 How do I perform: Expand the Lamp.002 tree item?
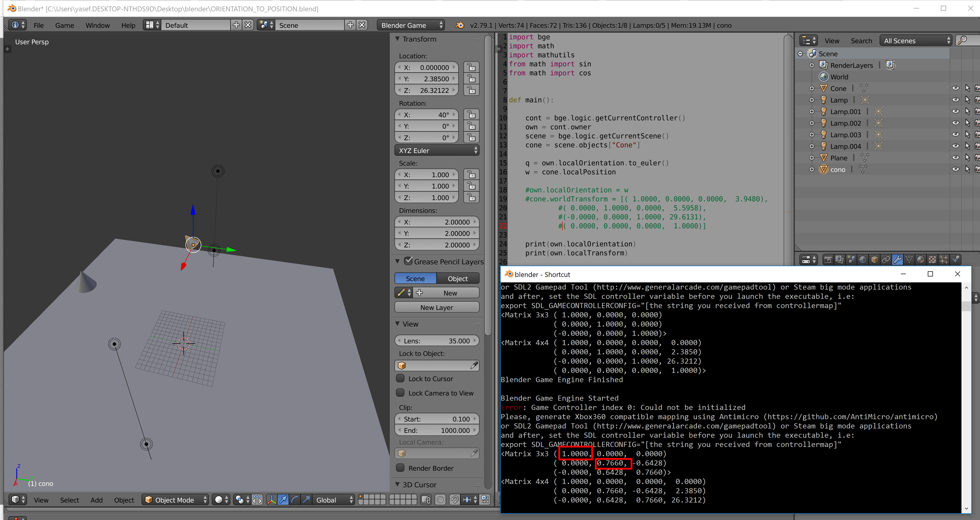click(811, 123)
